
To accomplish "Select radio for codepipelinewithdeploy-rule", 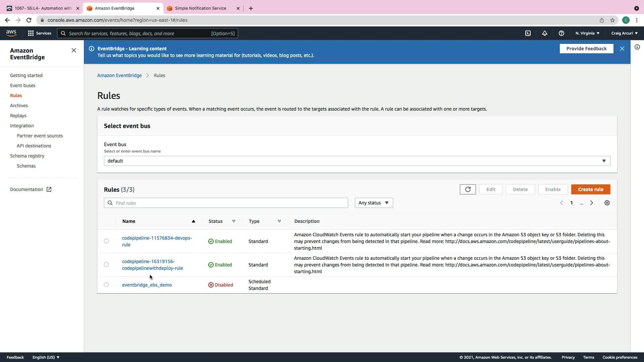I will click(x=106, y=264).
